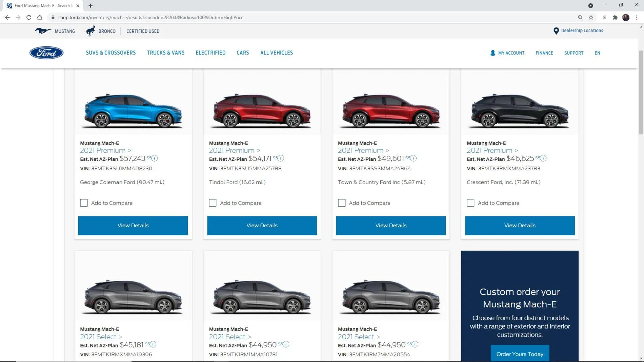Screen dimensions: 644x362
Task: Open the 2021 Premium link for $46,625
Action: (x=492, y=150)
